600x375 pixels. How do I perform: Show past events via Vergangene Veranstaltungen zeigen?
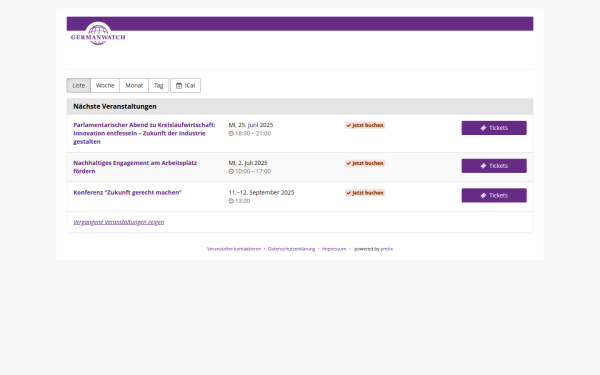tap(119, 222)
